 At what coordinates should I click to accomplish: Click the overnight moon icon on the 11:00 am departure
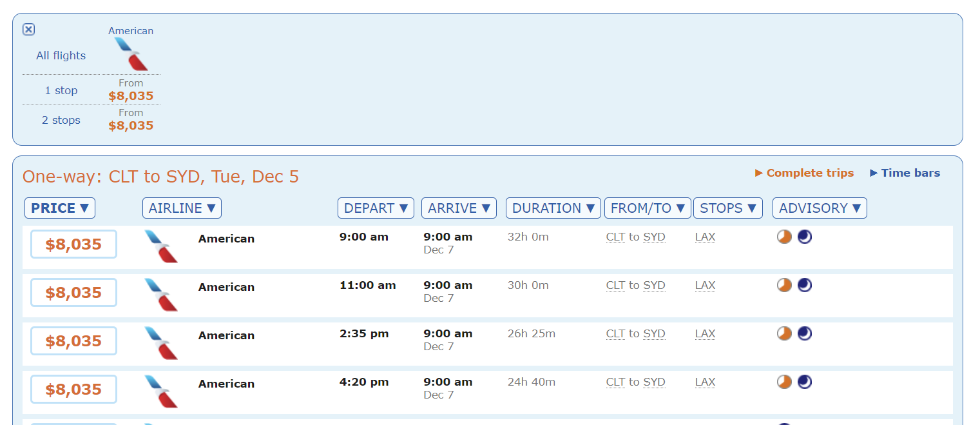click(x=805, y=285)
